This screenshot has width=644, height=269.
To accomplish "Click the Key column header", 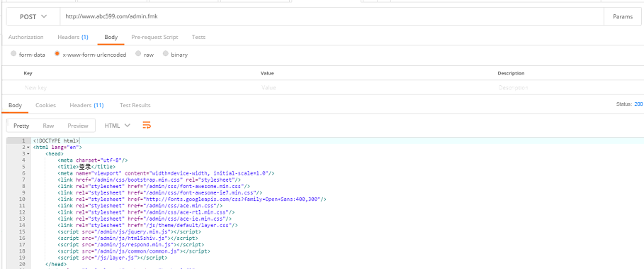I will click(x=28, y=73).
